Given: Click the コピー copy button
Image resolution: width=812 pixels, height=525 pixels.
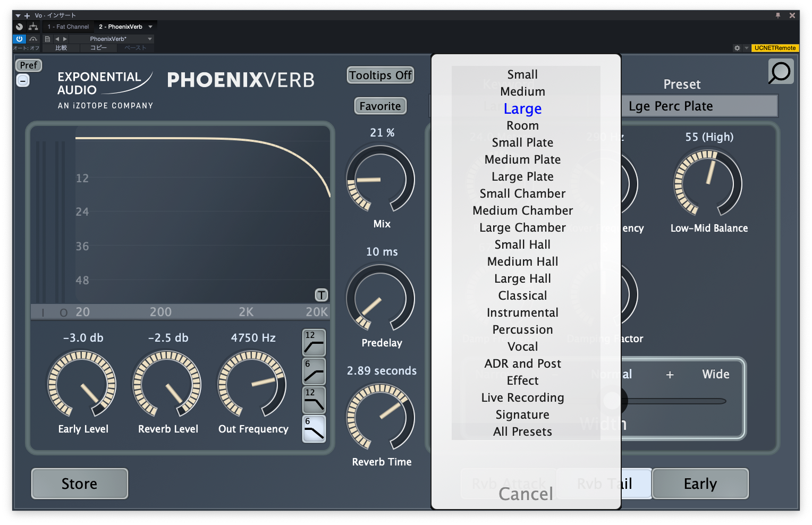Looking at the screenshot, I should click(x=98, y=48).
